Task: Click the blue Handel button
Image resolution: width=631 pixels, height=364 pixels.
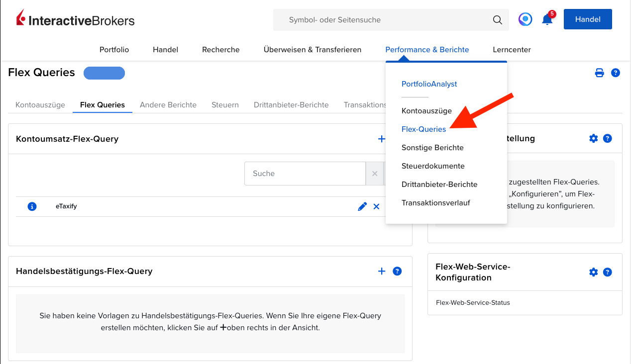Action: tap(588, 19)
